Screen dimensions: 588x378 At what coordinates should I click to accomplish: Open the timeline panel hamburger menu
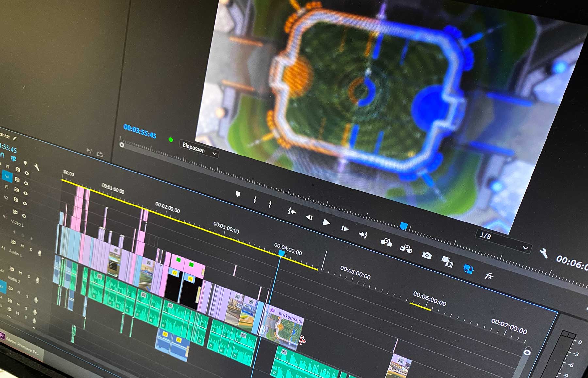(x=15, y=139)
